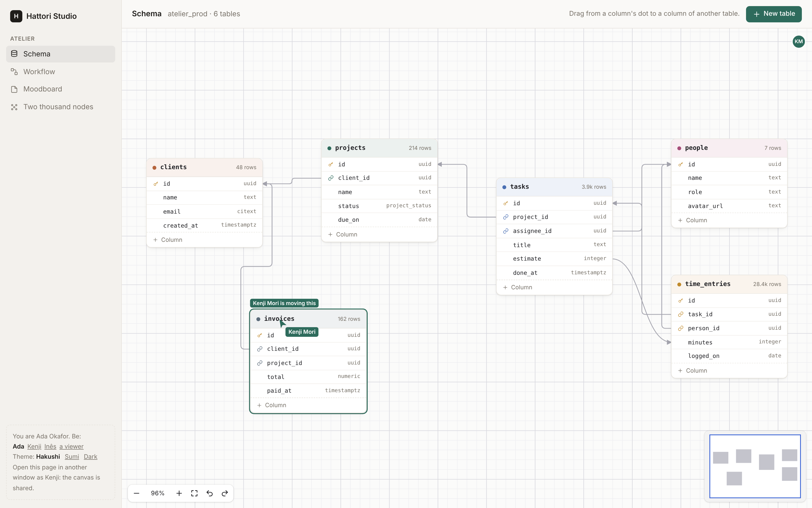
Task: Click the Hattori Studio H logo
Action: (x=16, y=16)
